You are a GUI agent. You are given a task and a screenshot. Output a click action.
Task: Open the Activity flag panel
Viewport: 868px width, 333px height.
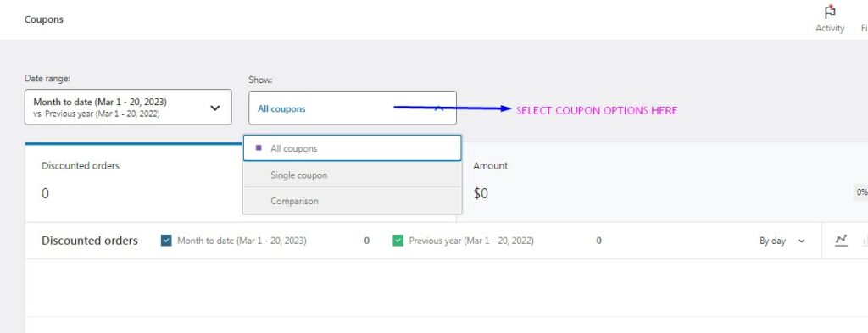click(x=829, y=19)
